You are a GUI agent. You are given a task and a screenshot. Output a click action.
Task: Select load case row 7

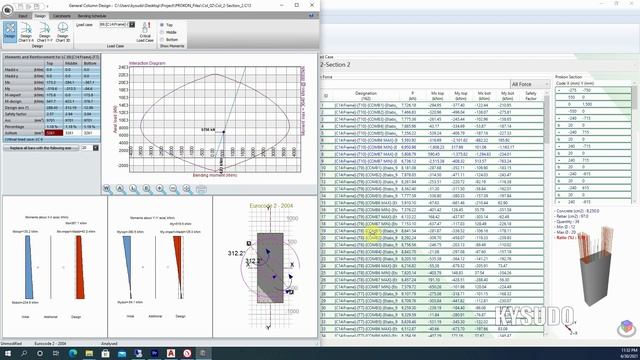click(432, 147)
